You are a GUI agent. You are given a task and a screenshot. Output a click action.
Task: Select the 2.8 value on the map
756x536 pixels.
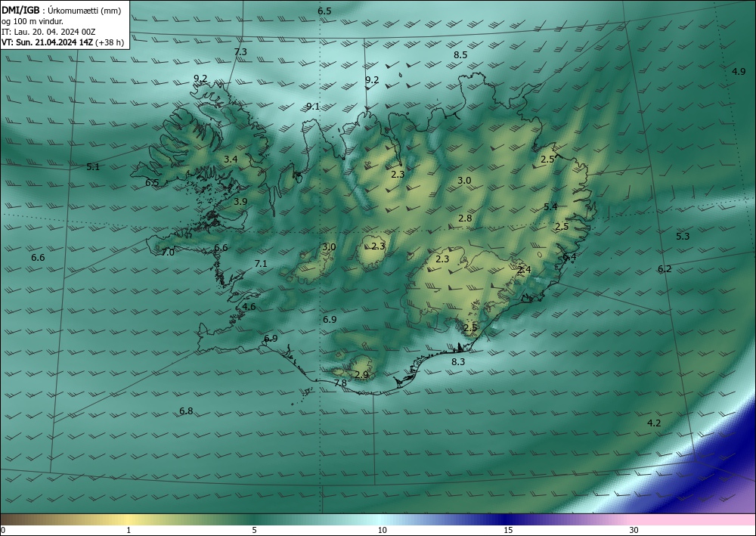pyautogui.click(x=465, y=218)
